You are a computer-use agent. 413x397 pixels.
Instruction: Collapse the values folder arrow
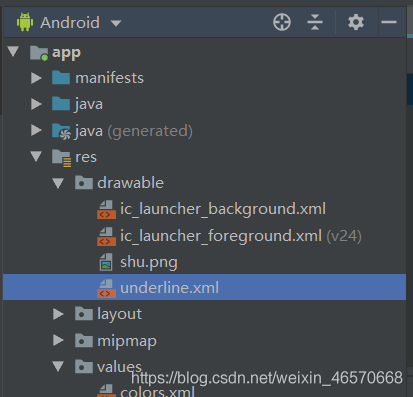58,367
